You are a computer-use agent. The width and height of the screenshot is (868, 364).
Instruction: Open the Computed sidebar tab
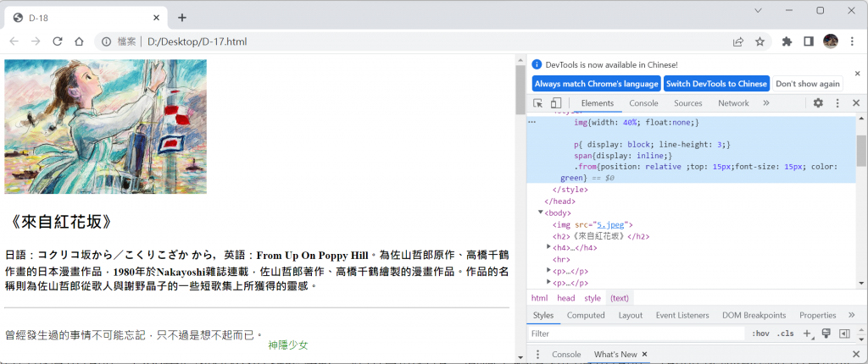coord(586,315)
